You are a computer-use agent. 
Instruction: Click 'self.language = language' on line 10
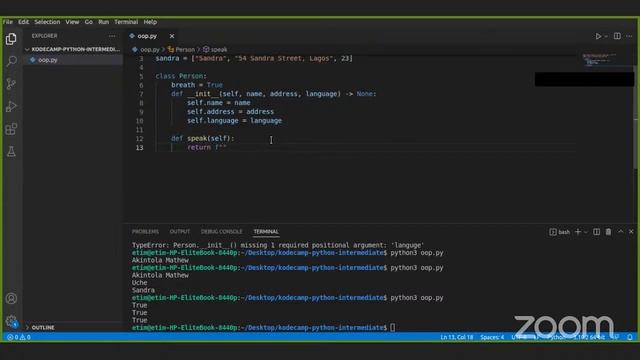(x=234, y=121)
